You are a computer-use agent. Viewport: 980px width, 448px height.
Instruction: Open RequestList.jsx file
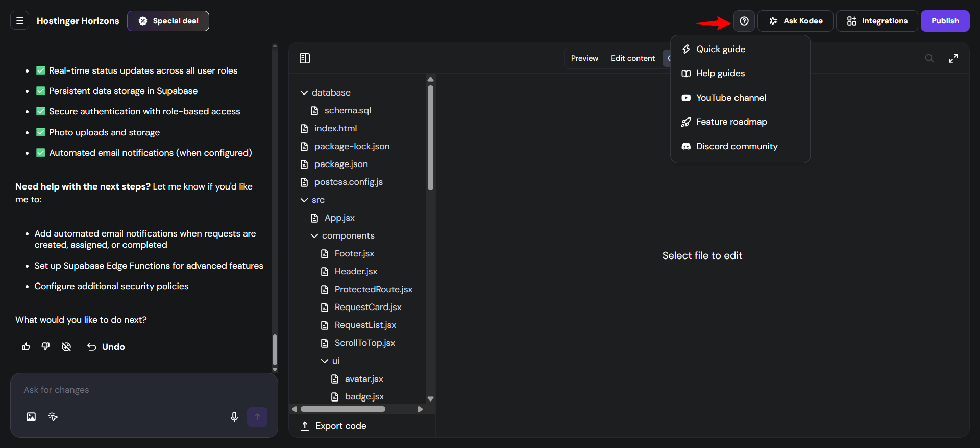365,325
